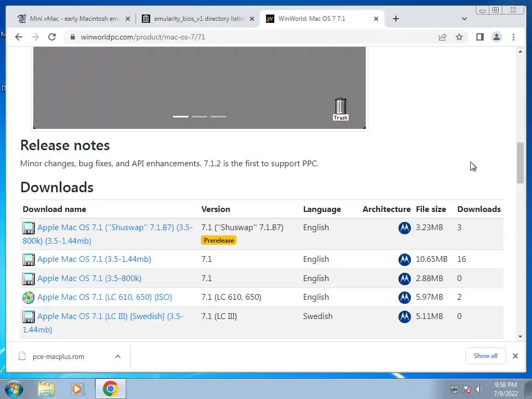
Task: Open Action Center flag tray icon
Action: click(x=467, y=389)
